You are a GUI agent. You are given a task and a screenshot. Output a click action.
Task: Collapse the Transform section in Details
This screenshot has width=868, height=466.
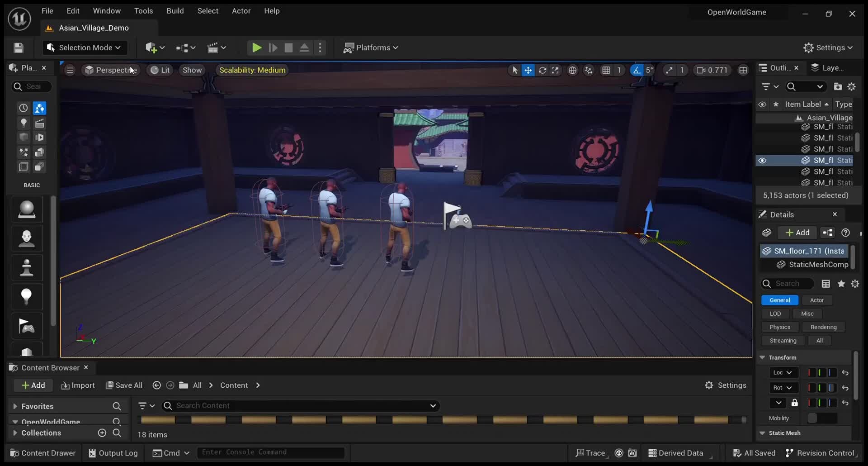pyautogui.click(x=763, y=357)
